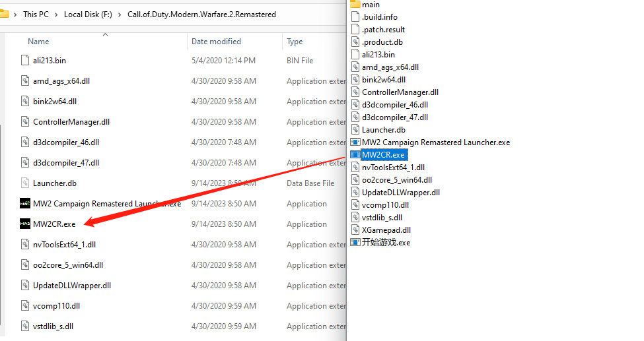Select Launcher.db name in left list

55,183
